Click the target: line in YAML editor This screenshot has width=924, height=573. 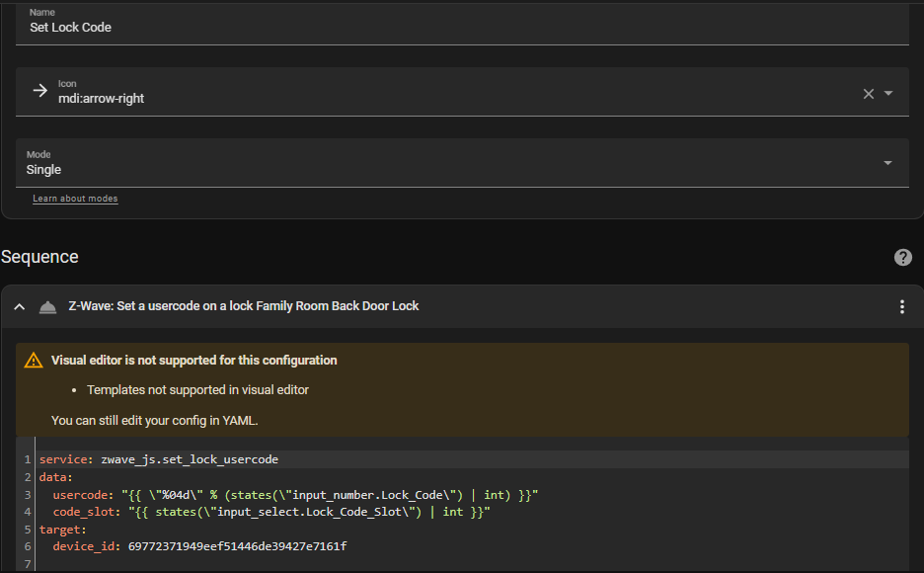click(x=62, y=530)
